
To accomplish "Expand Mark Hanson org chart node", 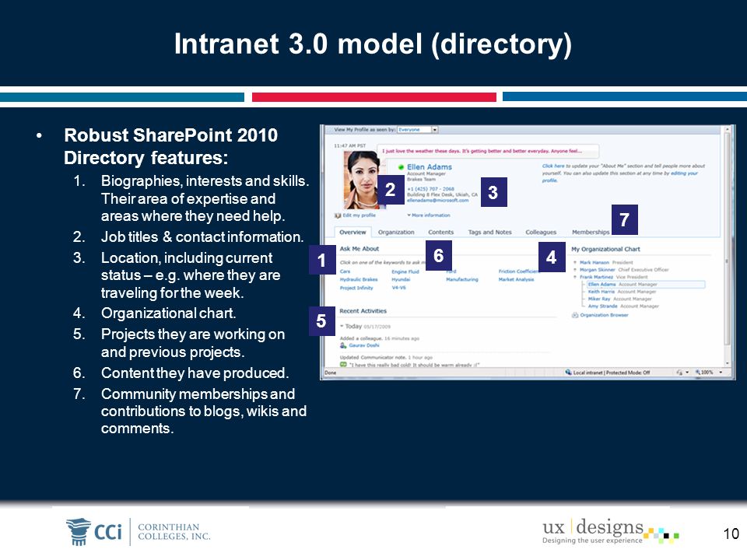I will [x=575, y=262].
